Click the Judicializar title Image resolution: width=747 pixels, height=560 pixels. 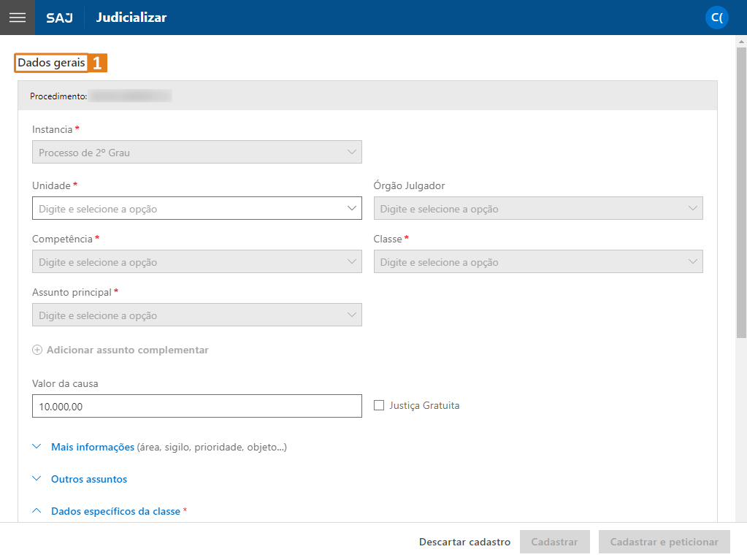[x=131, y=18]
